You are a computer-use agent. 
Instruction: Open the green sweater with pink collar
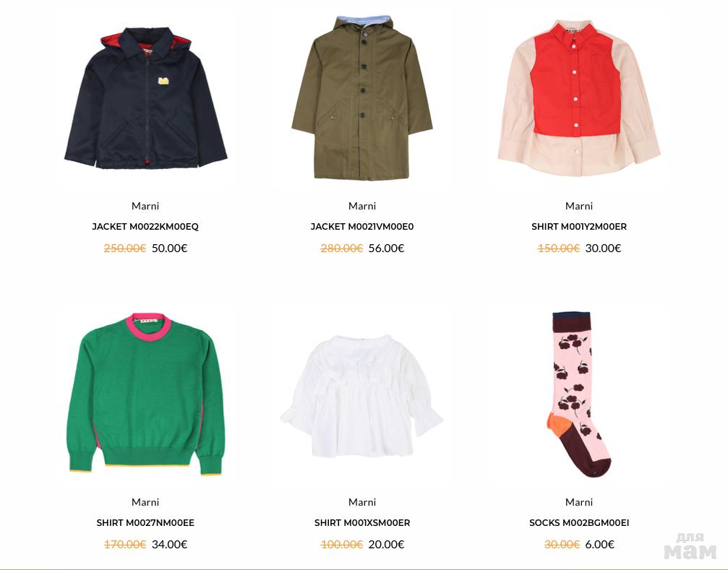[x=145, y=394]
